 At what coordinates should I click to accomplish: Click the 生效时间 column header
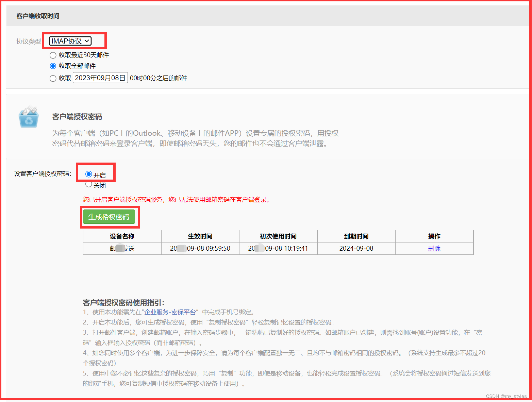click(x=200, y=236)
